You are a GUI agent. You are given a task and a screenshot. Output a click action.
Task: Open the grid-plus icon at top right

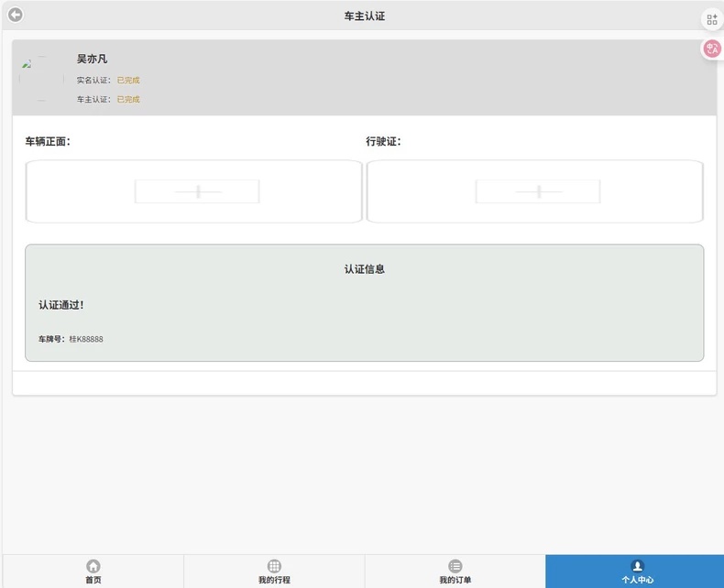tap(712, 19)
